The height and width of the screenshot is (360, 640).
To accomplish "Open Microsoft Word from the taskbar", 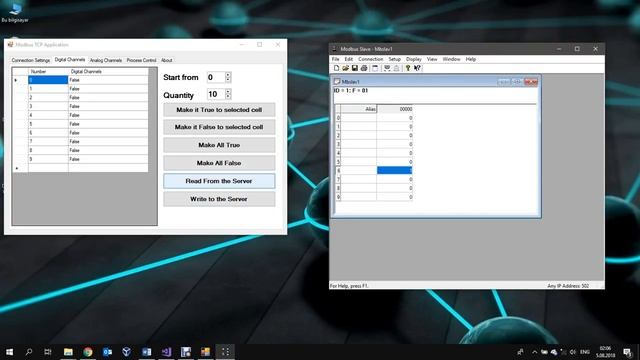I will click(146, 352).
